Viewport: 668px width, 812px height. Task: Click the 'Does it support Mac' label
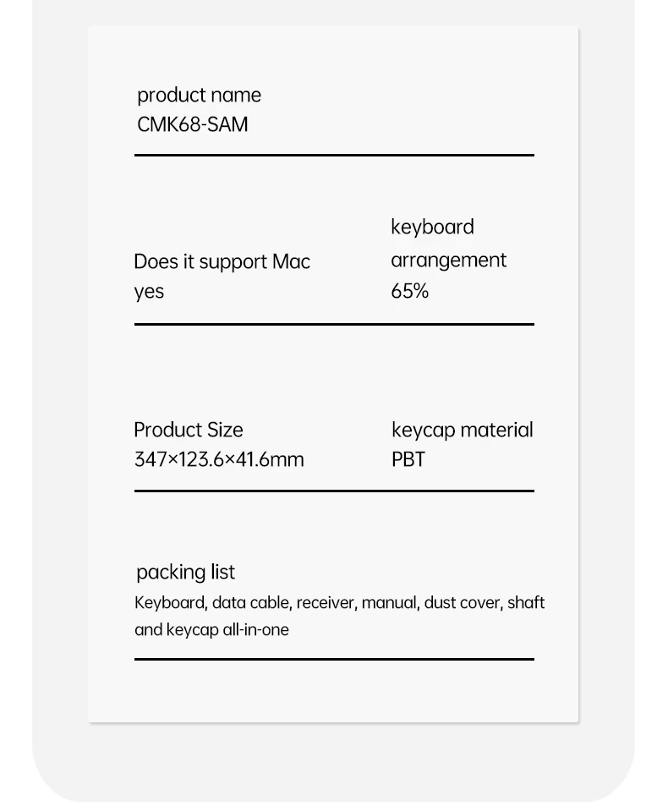(222, 262)
